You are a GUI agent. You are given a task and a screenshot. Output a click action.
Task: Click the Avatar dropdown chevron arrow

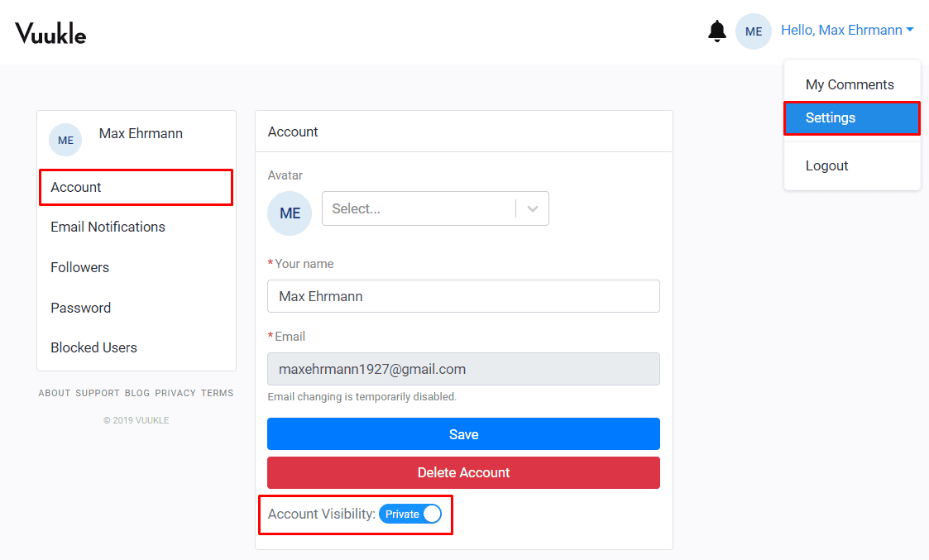(533, 208)
